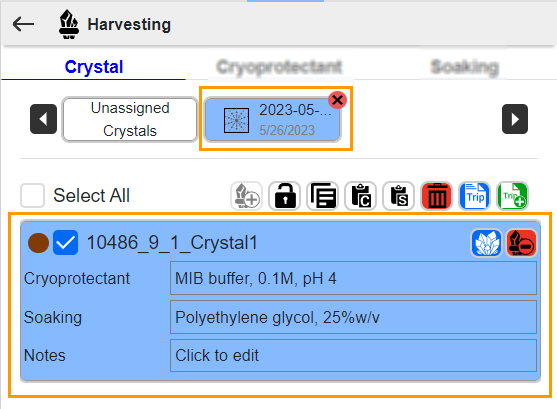Open the blue Trip document icon

tap(475, 196)
